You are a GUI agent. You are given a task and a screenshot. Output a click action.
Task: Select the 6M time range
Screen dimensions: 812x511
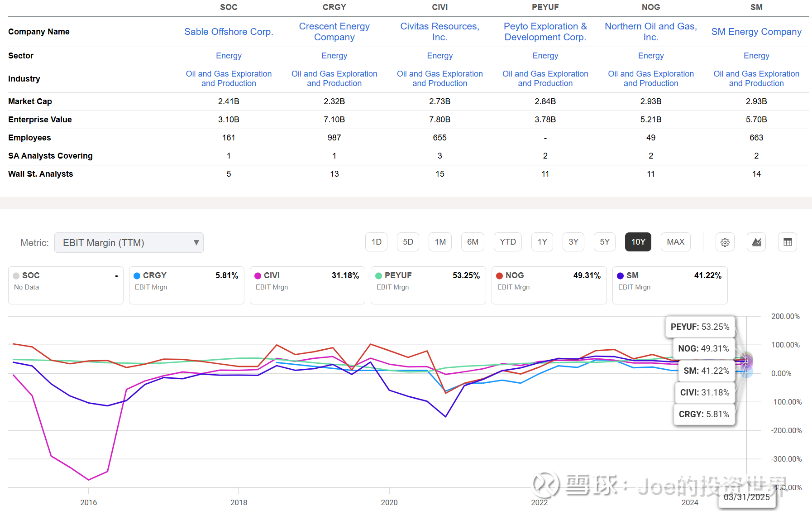coord(473,242)
